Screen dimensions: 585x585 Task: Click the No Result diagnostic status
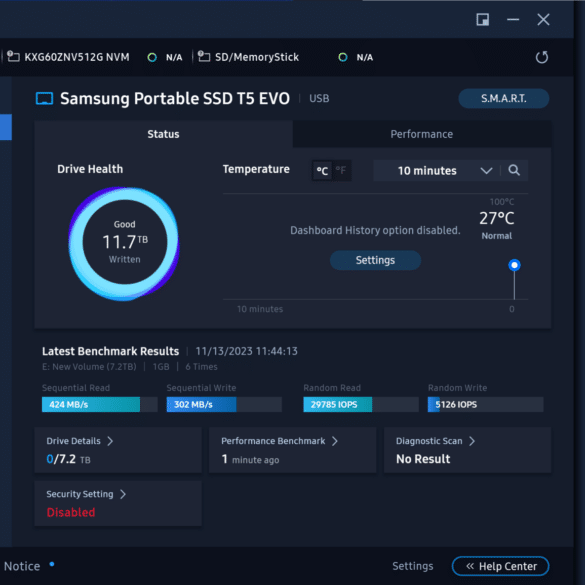(x=423, y=459)
